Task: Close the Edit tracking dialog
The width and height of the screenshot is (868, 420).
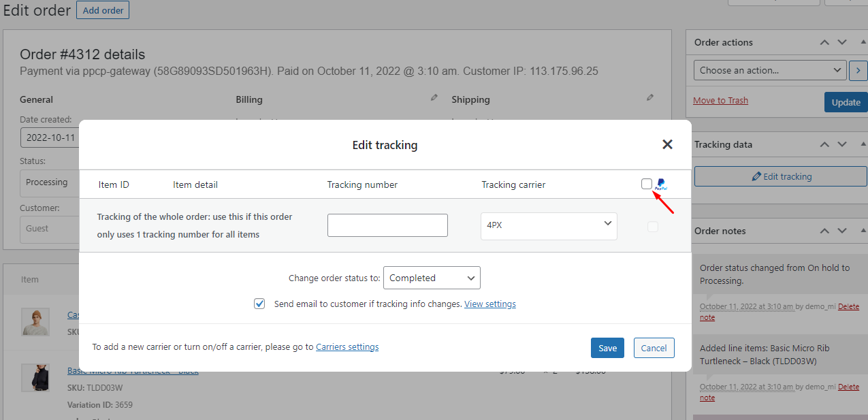Action: [x=667, y=144]
